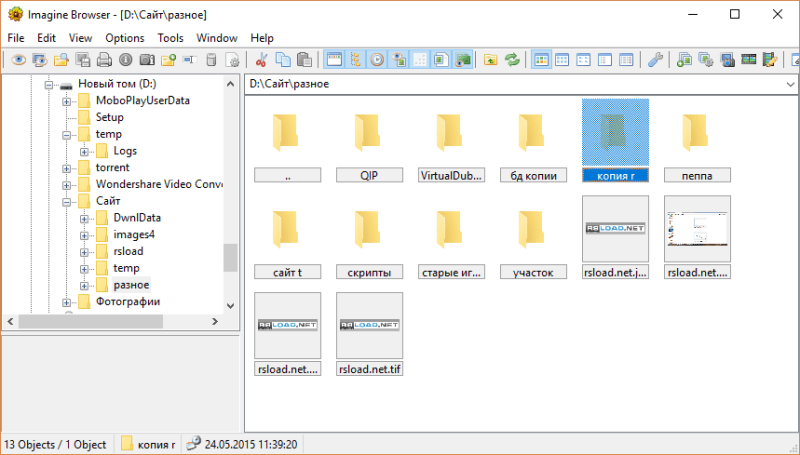Click the camera EXIF info icon
The width and height of the screenshot is (800, 455).
point(147,60)
